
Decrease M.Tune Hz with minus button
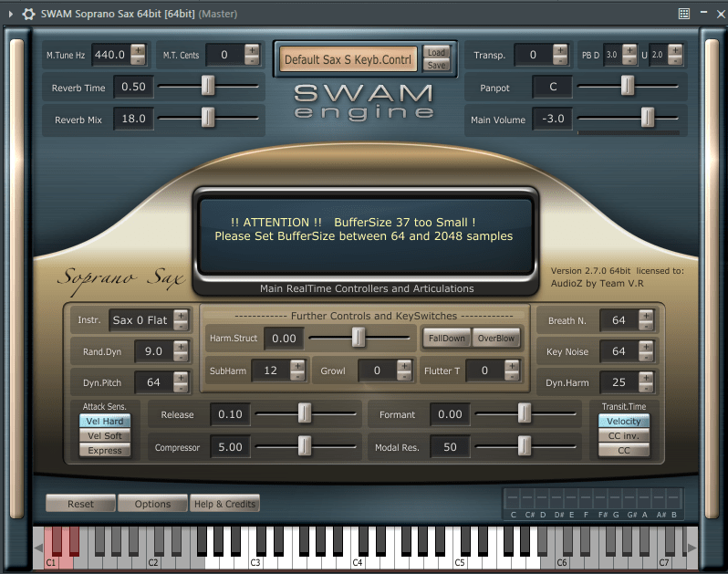[x=138, y=60]
